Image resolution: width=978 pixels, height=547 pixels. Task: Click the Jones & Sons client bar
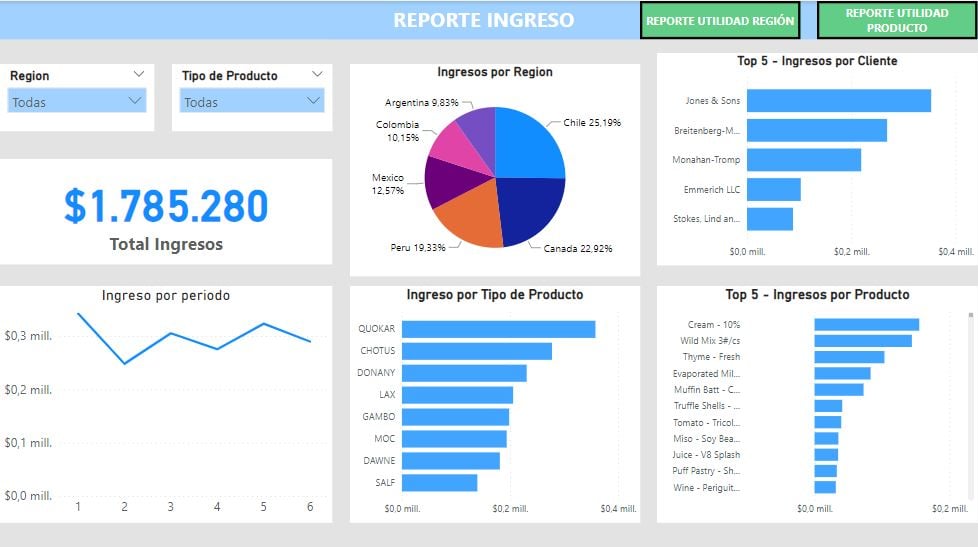click(838, 101)
